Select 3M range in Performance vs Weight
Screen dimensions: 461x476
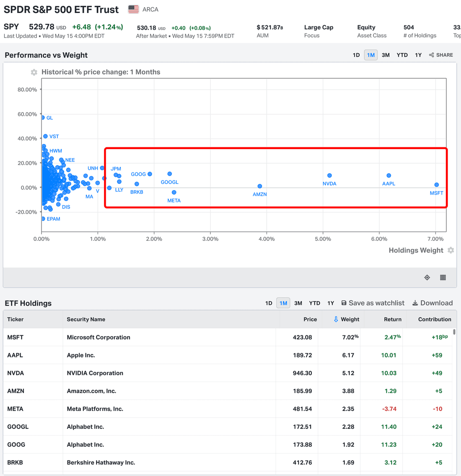pyautogui.click(x=386, y=55)
